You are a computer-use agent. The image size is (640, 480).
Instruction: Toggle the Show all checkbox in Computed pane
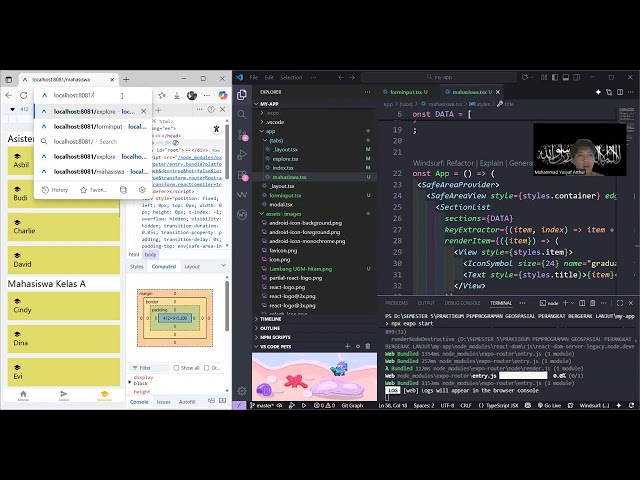click(x=176, y=368)
